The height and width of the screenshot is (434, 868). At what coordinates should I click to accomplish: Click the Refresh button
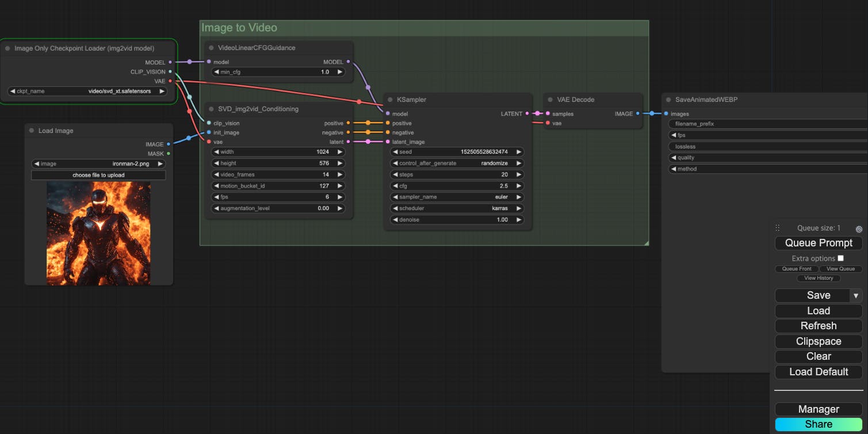click(819, 326)
